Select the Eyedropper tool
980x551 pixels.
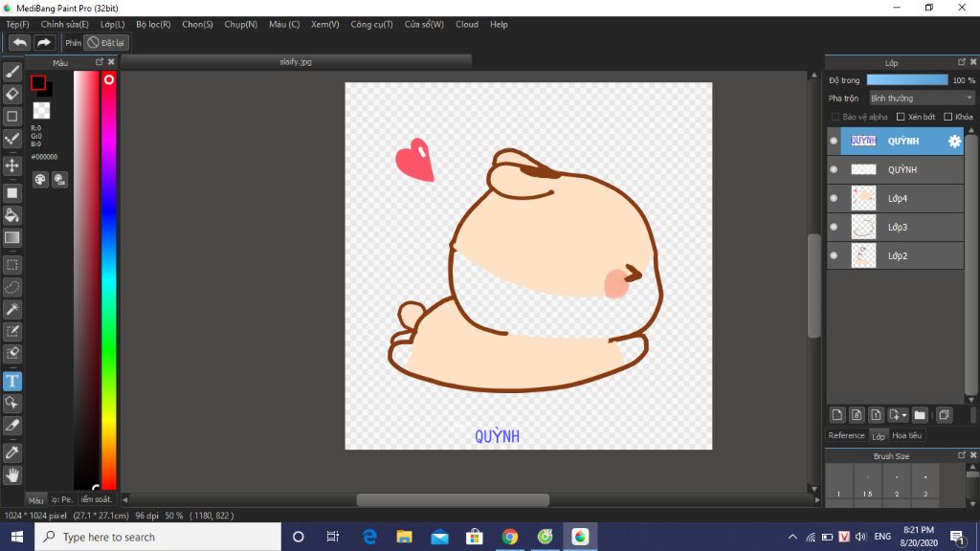11,452
